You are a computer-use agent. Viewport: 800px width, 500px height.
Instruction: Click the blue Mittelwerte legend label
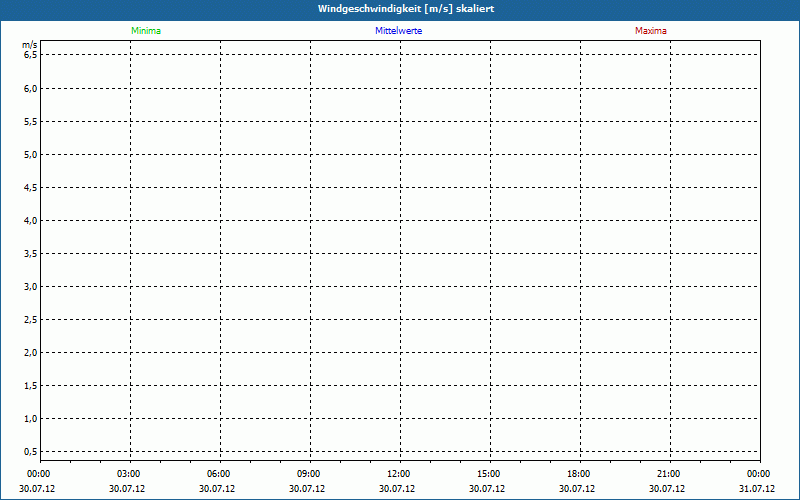[x=398, y=31]
